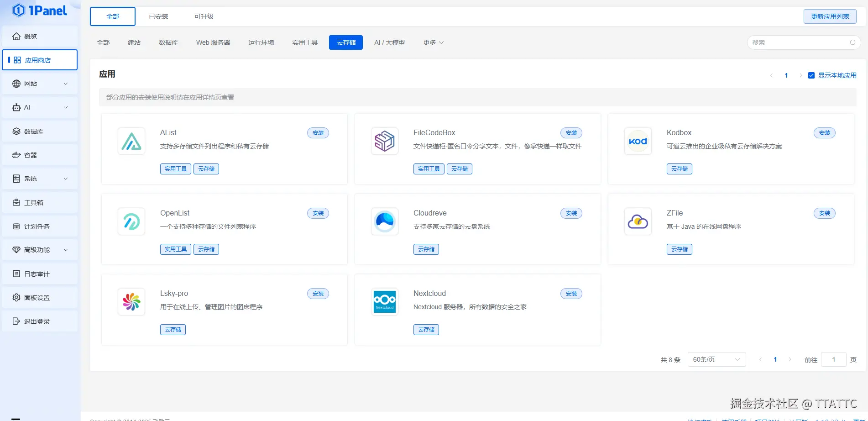Click the 网站 globe icon
This screenshot has width=868, height=421.
coord(16,84)
